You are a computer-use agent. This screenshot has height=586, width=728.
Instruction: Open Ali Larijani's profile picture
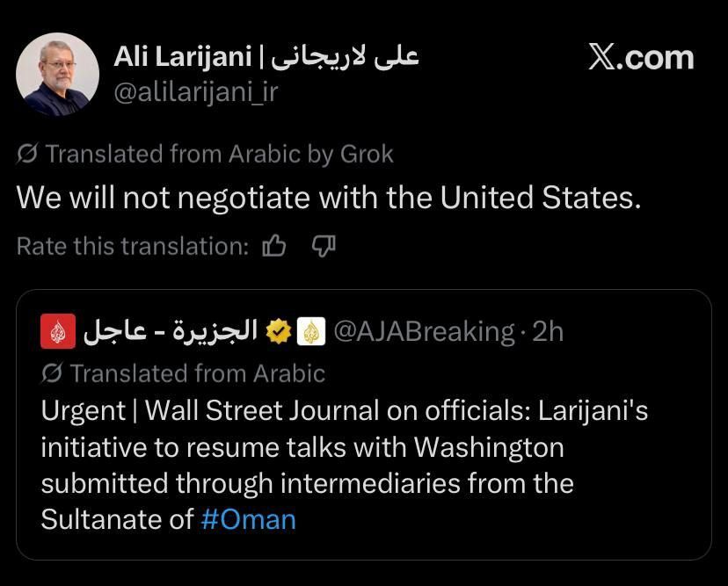pos(57,72)
